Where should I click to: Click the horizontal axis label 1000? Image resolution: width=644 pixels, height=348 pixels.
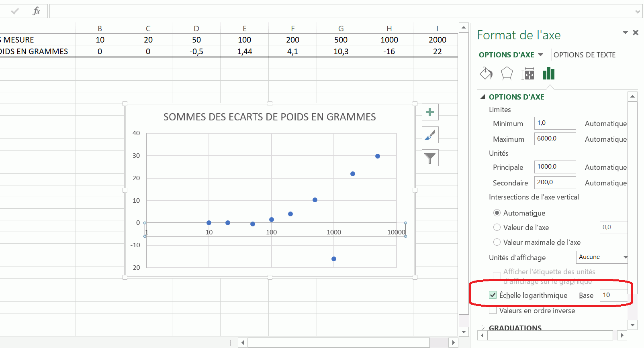point(333,232)
